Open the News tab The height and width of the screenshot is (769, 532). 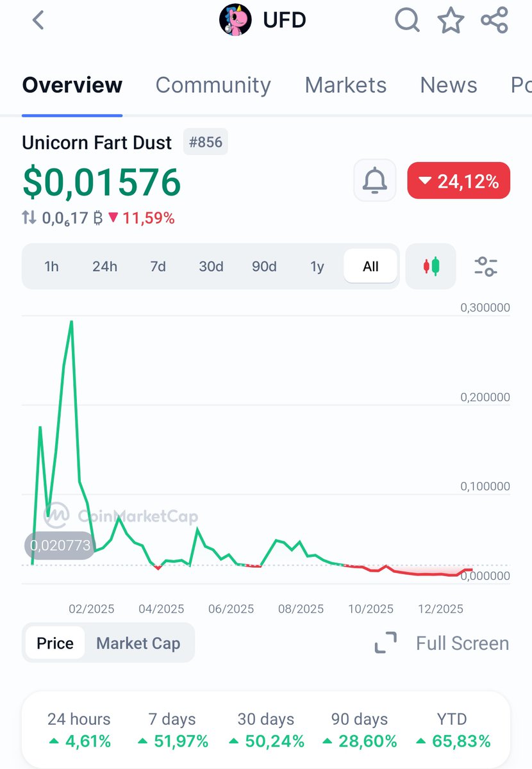tap(448, 85)
